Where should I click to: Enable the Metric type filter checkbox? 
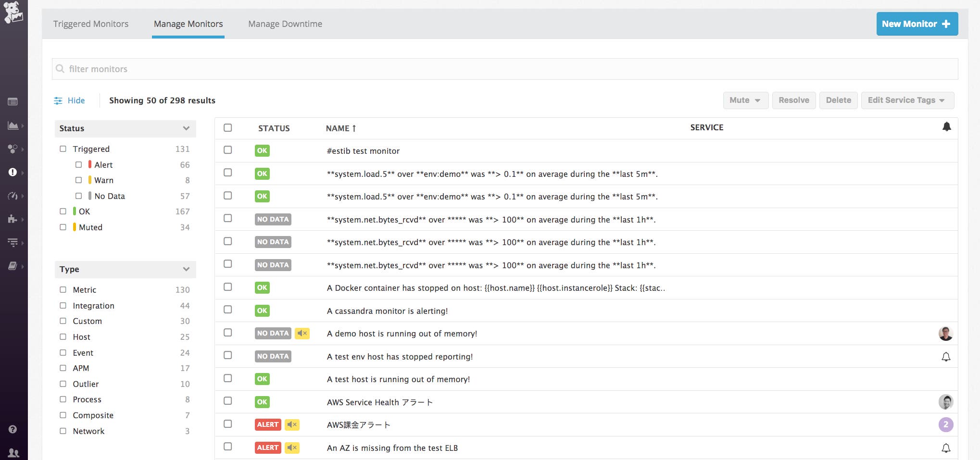[x=63, y=290]
